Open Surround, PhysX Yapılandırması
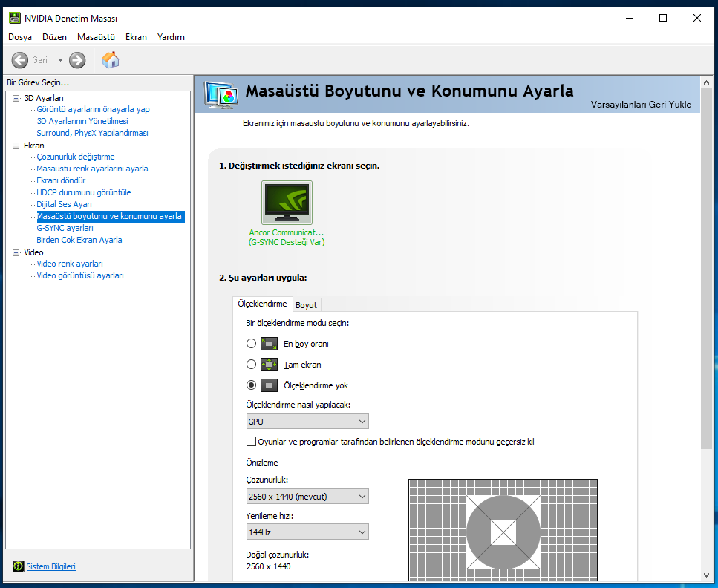This screenshot has width=718, height=588. pyautogui.click(x=93, y=133)
